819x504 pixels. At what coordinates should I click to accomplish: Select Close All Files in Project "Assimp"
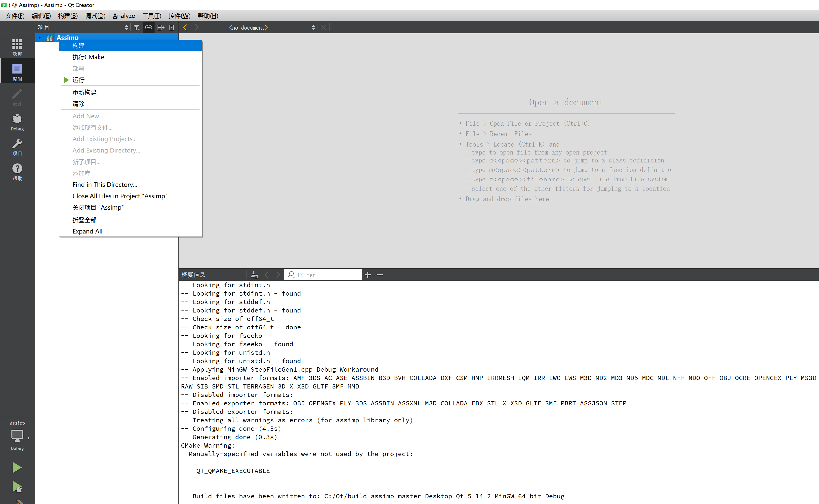pos(130,196)
